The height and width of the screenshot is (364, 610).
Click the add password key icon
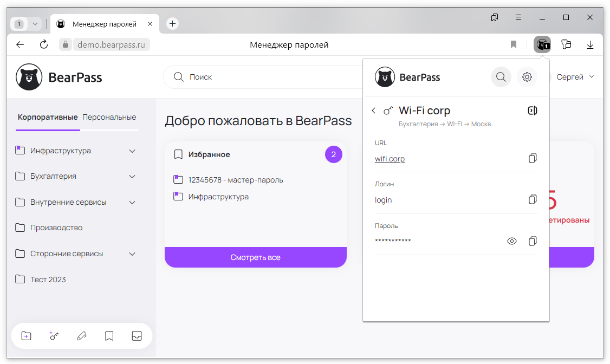coord(54,336)
